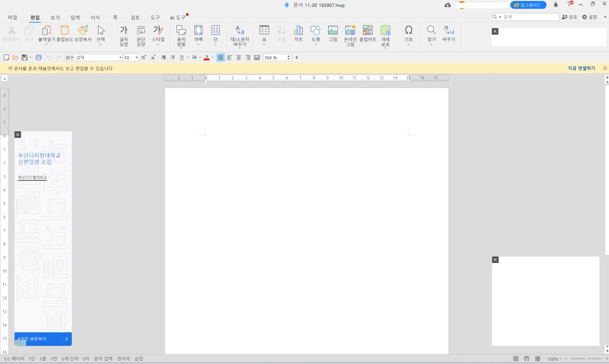The height and width of the screenshot is (364, 609).
Task: Click the new document icon in quick toolbar
Action: click(x=6, y=57)
